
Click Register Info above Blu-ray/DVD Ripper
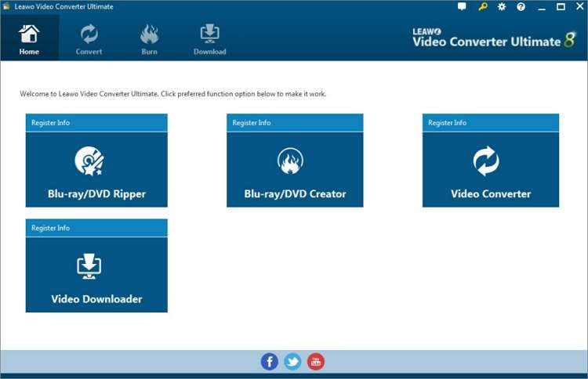point(51,123)
